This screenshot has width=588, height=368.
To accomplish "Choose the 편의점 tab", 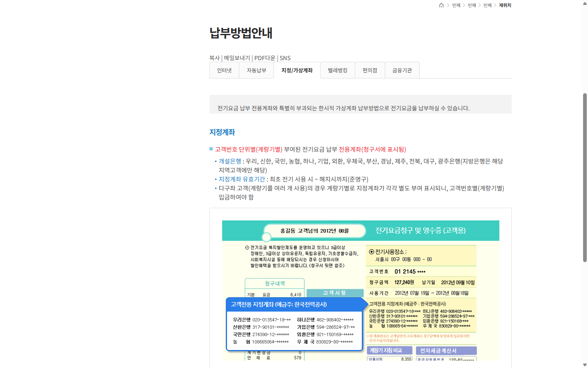I will (370, 70).
